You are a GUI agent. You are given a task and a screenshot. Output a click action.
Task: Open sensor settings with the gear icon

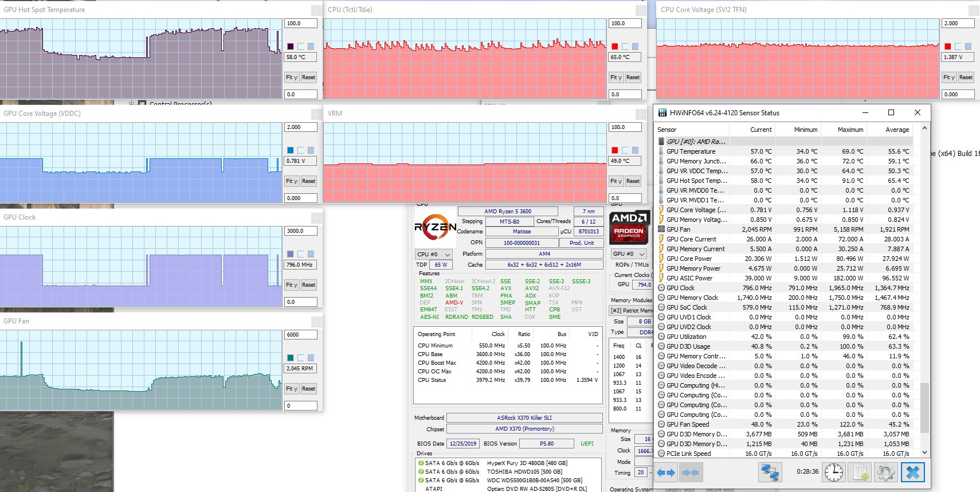point(886,473)
